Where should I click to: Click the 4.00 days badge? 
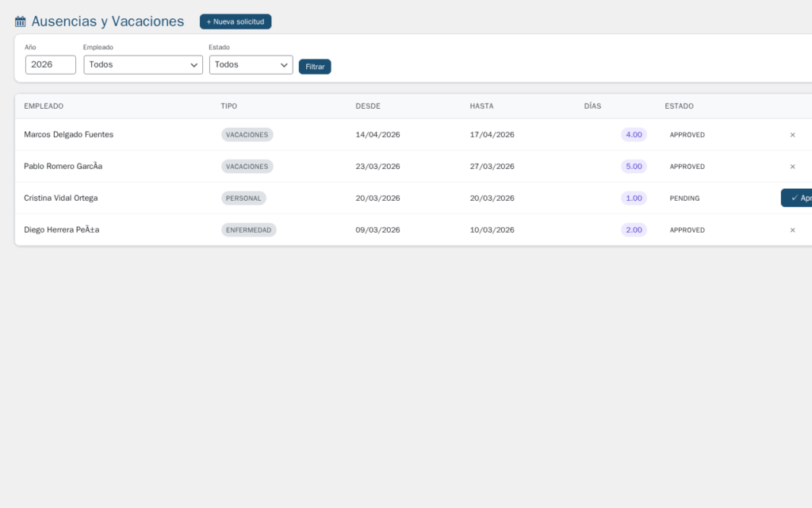coord(634,135)
